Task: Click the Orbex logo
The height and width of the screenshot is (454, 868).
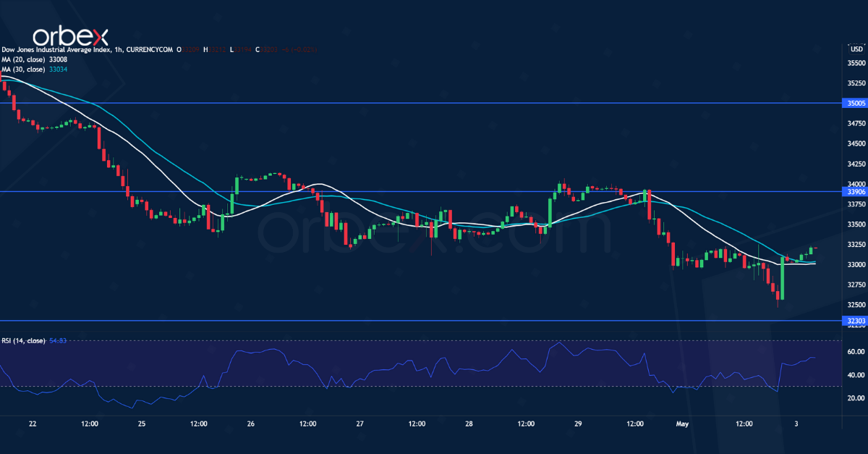Action: 70,35
